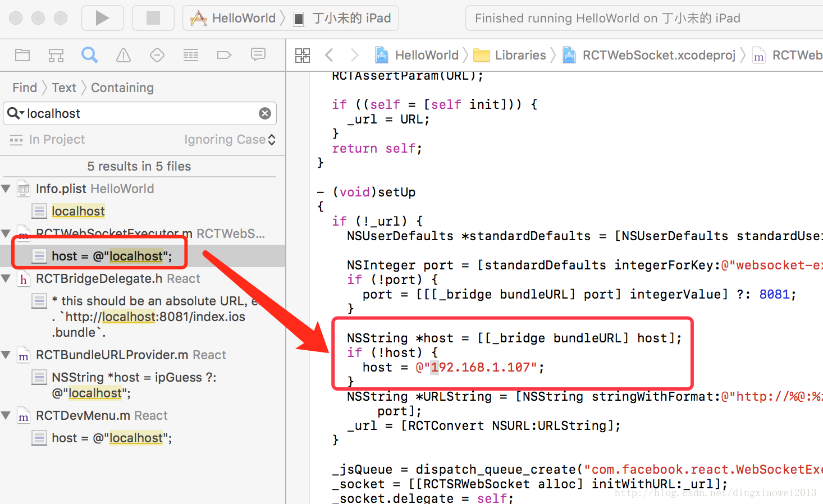Click the RCTWeb file jump bar item
Image resolution: width=823 pixels, height=504 pixels.
click(788, 55)
